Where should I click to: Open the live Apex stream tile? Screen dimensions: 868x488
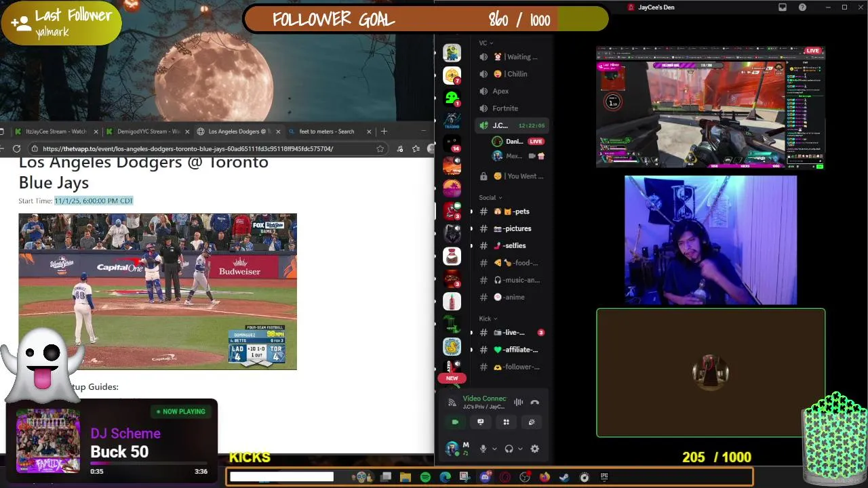pos(711,107)
